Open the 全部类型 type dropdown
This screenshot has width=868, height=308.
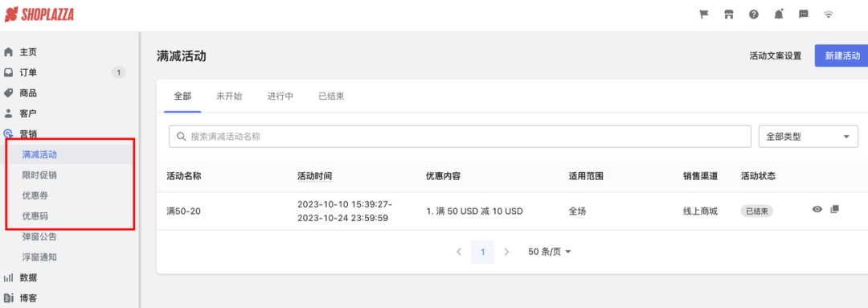808,137
